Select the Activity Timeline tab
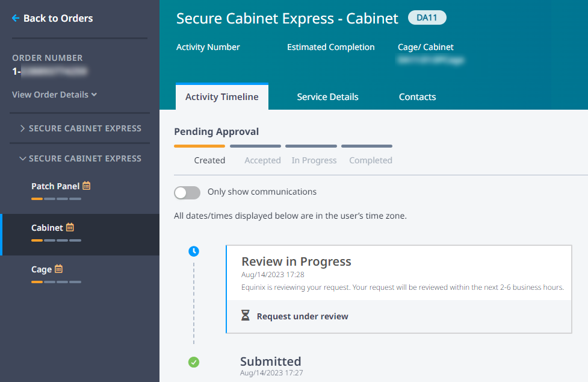The image size is (588, 382). [x=222, y=96]
